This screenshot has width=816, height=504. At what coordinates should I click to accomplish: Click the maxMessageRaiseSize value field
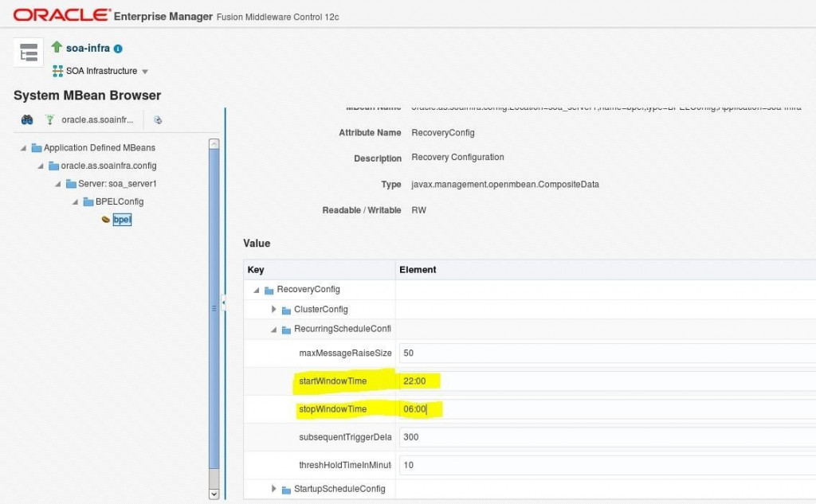(x=607, y=354)
